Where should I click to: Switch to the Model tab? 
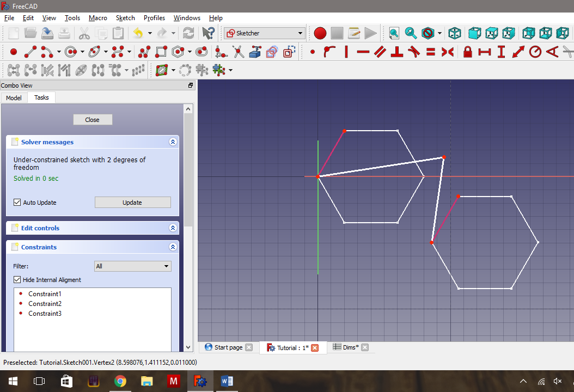point(14,97)
